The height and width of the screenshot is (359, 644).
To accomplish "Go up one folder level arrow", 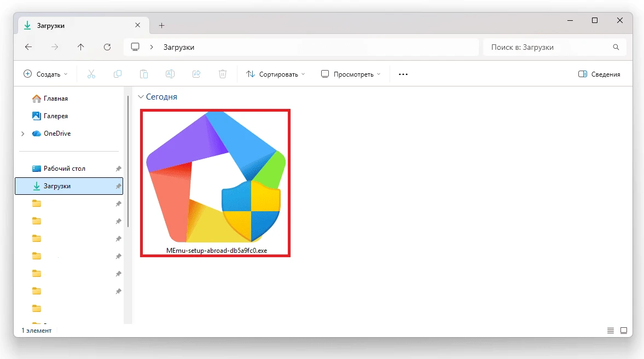I will (x=81, y=47).
